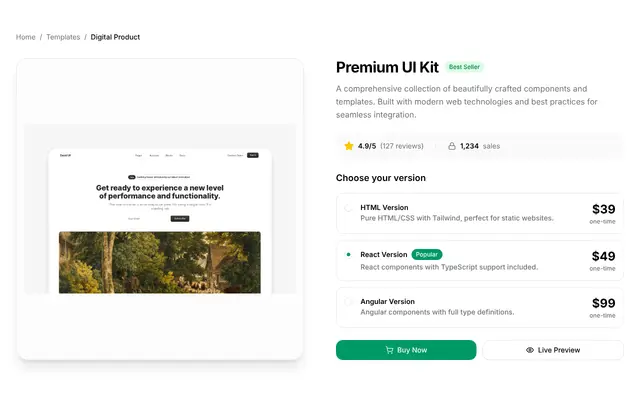Click the cart icon on Buy Now
Screen dimensions: 640x400
pos(389,350)
